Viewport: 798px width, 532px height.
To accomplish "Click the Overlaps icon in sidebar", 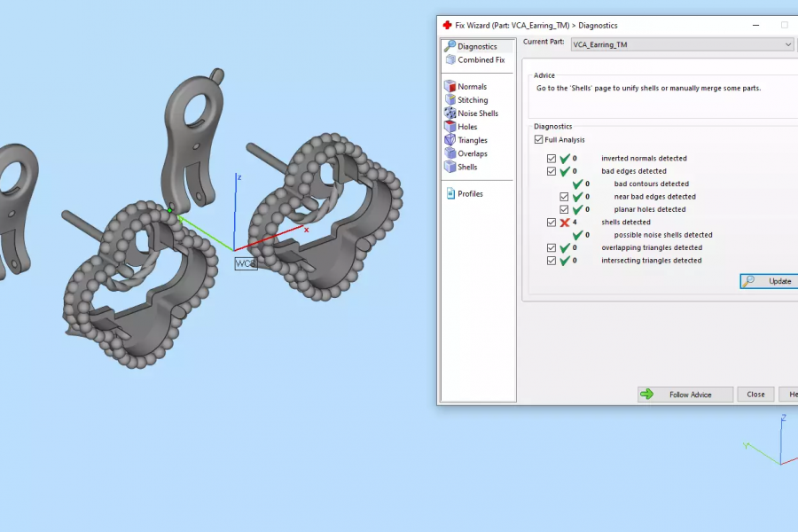I will [x=450, y=153].
